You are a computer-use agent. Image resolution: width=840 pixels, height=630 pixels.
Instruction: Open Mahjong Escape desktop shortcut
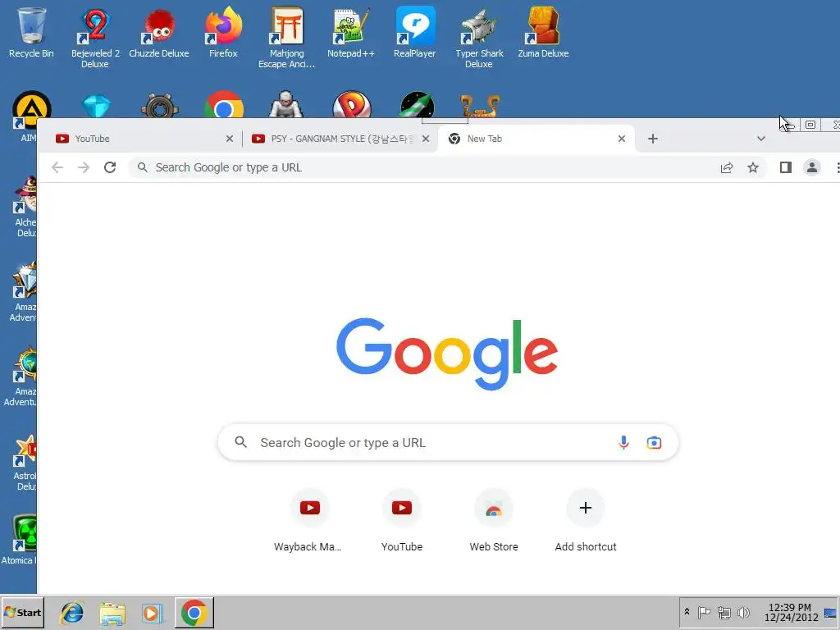click(286, 38)
